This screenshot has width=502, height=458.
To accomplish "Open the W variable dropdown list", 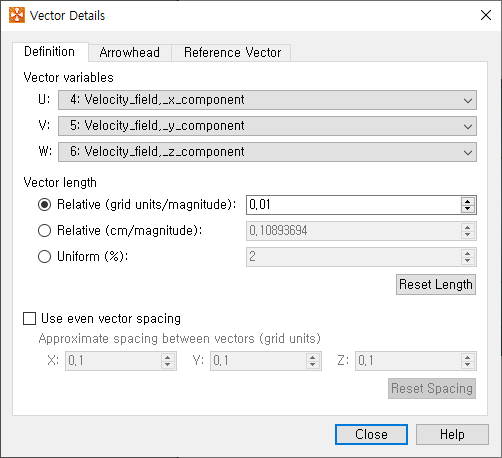I will [x=267, y=152].
